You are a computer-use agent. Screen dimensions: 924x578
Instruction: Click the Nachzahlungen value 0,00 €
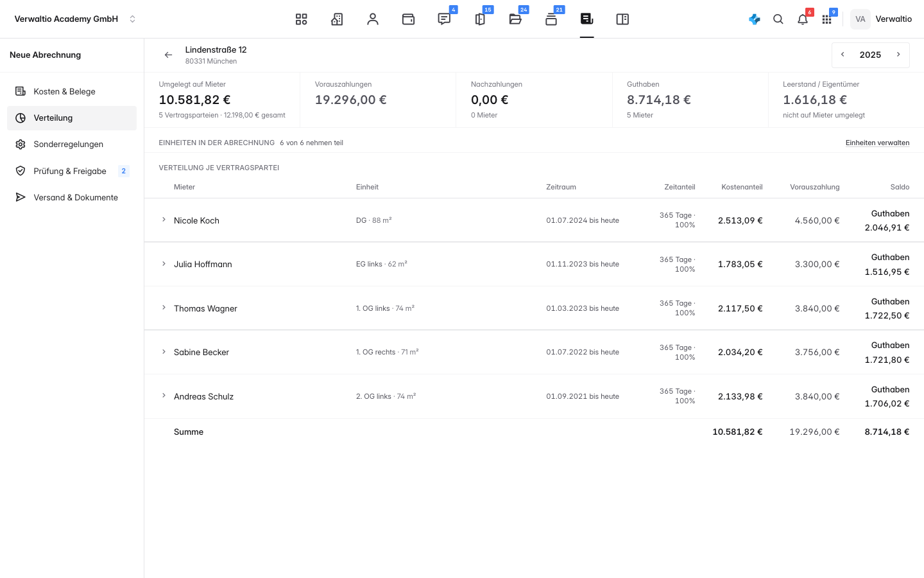490,100
